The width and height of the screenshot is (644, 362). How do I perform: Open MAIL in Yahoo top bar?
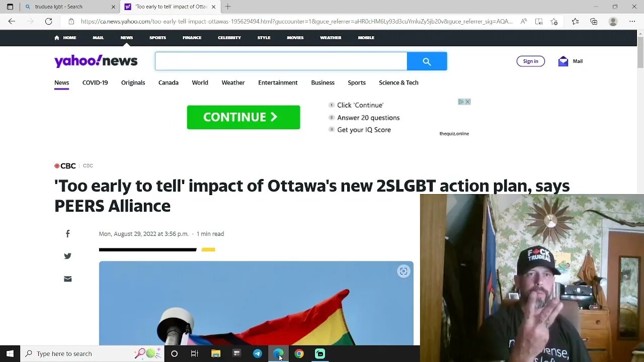98,38
